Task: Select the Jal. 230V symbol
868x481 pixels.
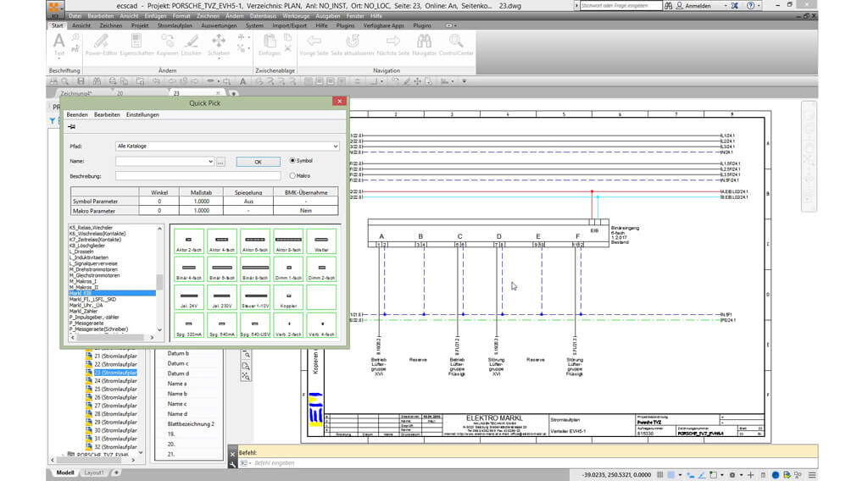Action: pyautogui.click(x=221, y=297)
